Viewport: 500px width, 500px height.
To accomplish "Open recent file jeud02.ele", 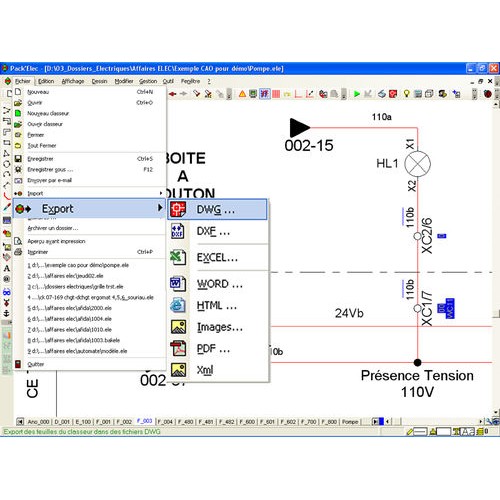I will 65,276.
